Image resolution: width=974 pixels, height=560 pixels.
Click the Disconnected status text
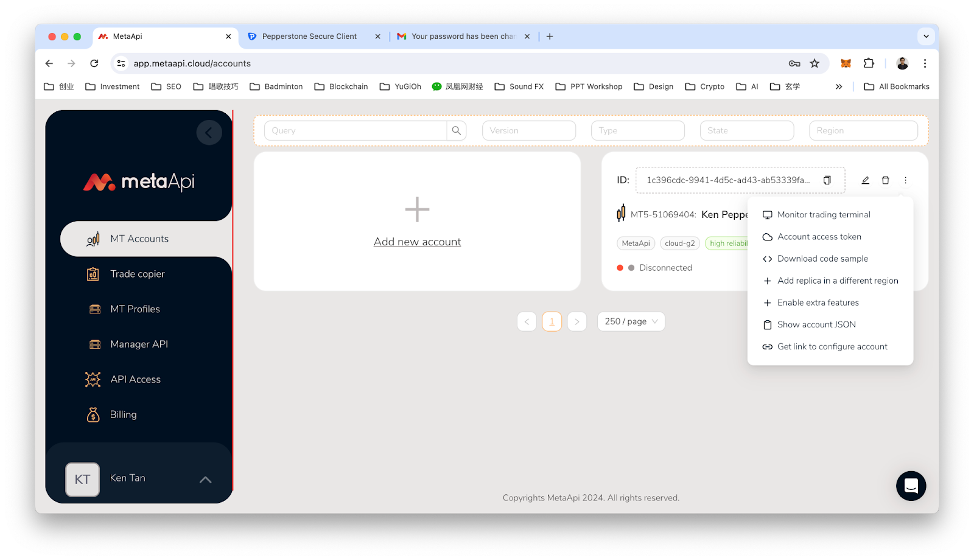(x=665, y=268)
